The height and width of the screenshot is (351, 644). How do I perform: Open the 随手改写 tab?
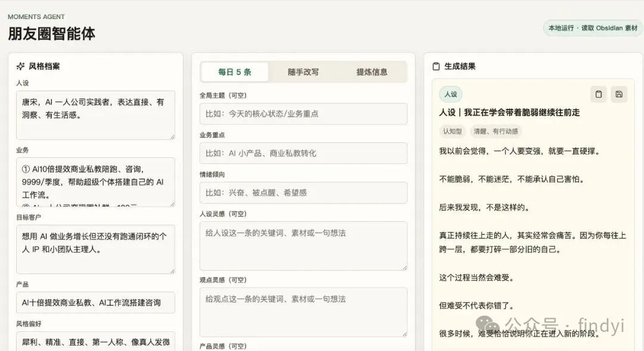(x=303, y=72)
